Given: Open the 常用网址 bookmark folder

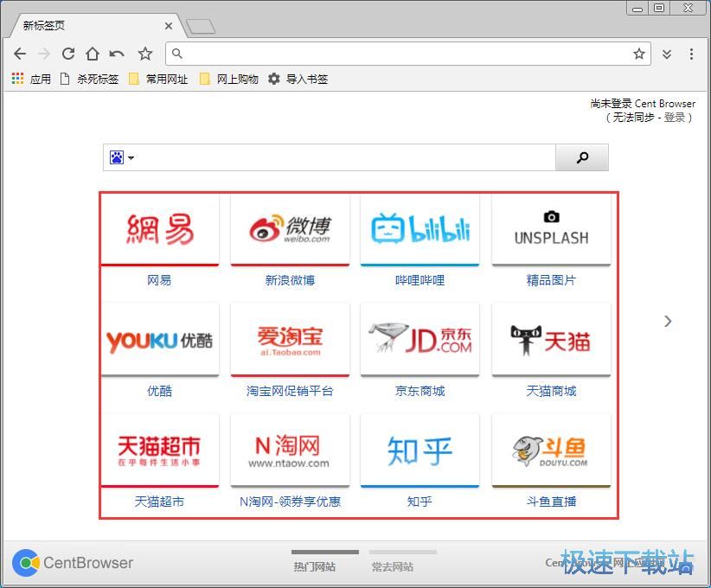Looking at the screenshot, I should pos(158,79).
